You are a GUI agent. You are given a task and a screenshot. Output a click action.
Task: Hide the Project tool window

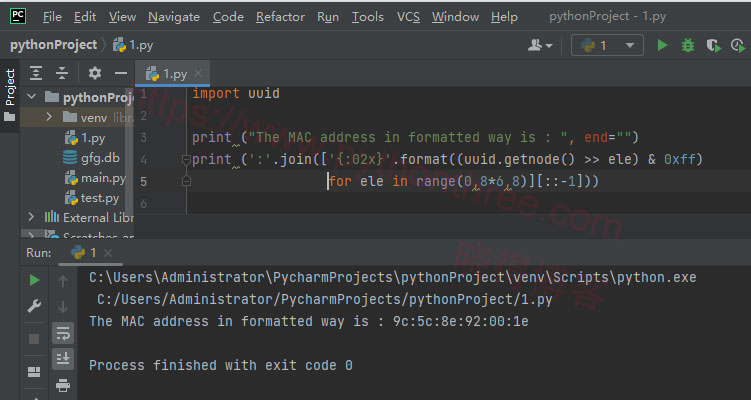pos(121,73)
